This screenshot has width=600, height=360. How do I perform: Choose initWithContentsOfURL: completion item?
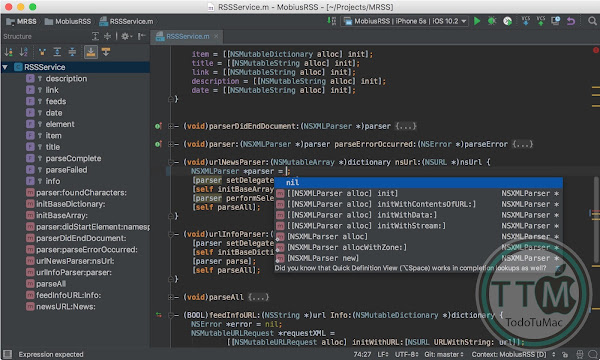point(419,204)
